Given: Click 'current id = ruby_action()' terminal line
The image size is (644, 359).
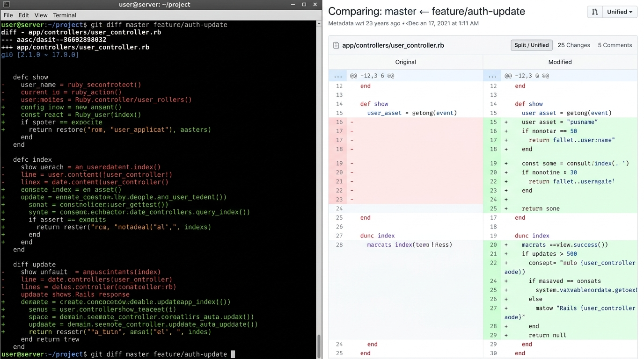Looking at the screenshot, I should pyautogui.click(x=71, y=92).
